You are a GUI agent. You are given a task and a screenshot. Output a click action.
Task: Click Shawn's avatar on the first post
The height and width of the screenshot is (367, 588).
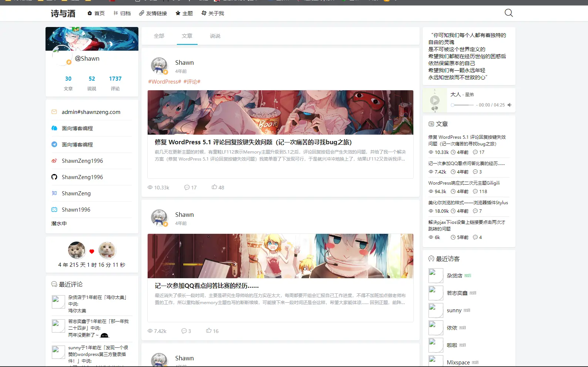pyautogui.click(x=159, y=65)
